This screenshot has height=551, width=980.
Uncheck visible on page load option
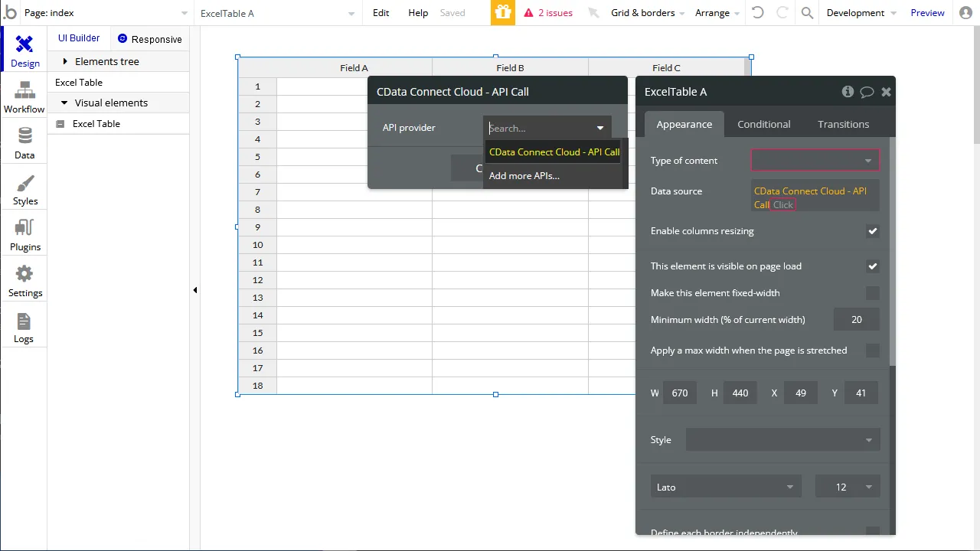pyautogui.click(x=873, y=266)
